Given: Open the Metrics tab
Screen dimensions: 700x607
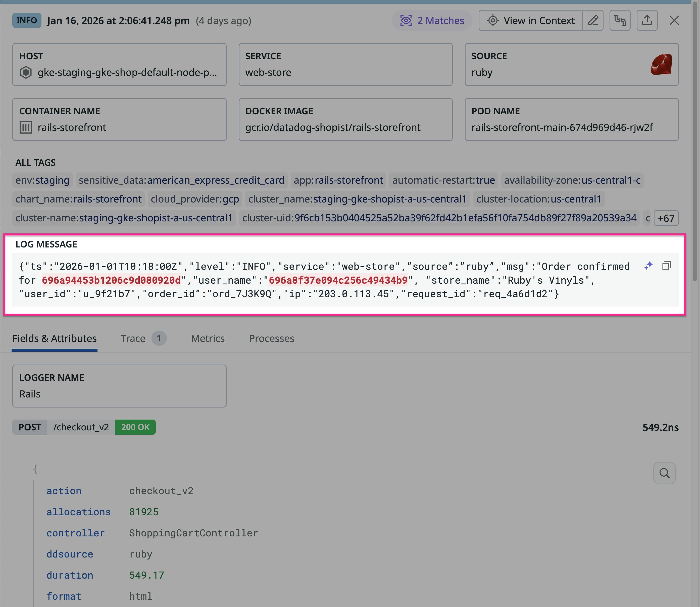Looking at the screenshot, I should (208, 338).
